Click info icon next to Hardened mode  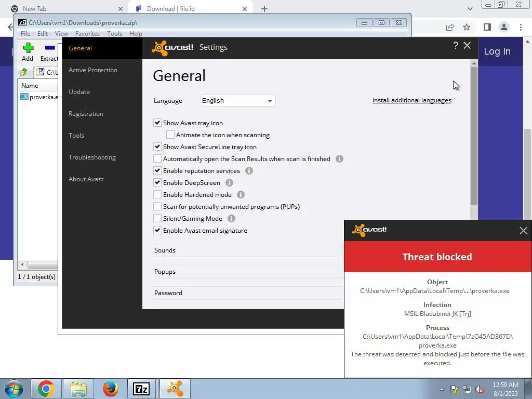coord(241,194)
